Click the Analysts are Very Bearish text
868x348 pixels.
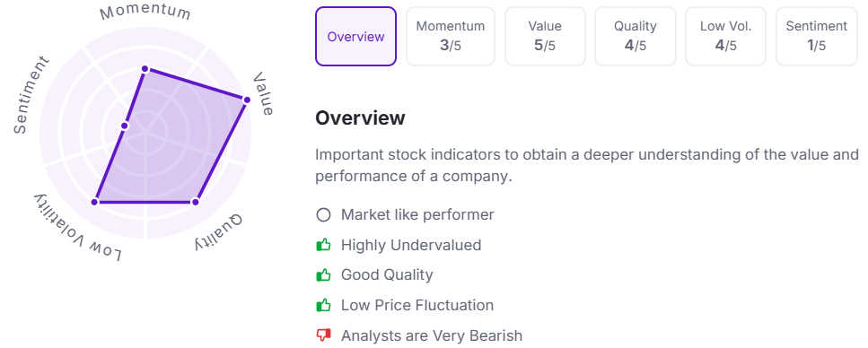(x=432, y=335)
